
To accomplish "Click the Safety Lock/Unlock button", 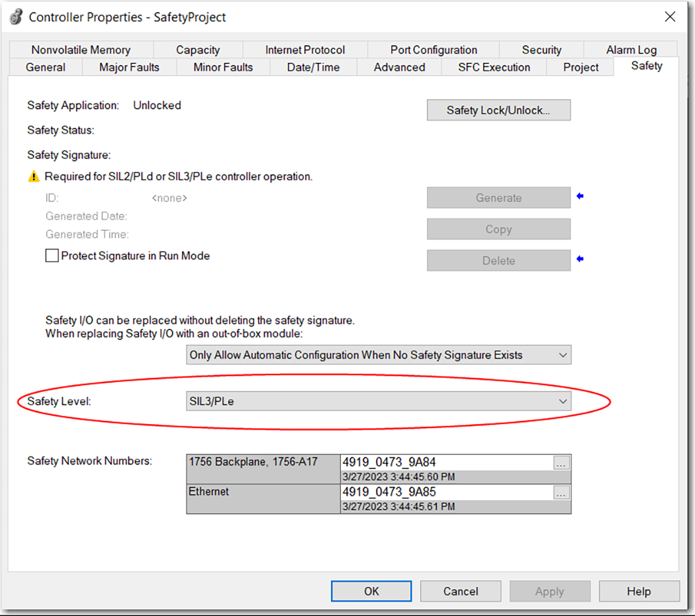I will click(498, 110).
